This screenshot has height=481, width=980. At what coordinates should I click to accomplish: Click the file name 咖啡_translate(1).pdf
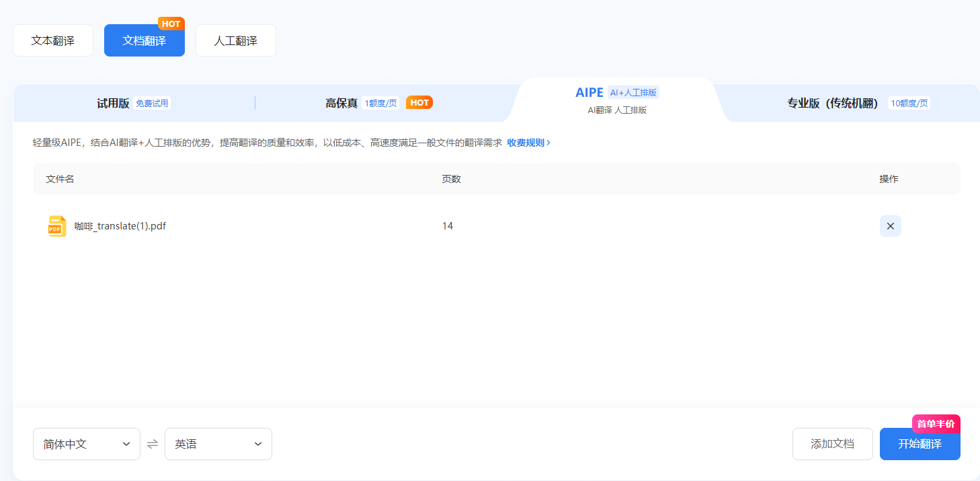[x=120, y=226]
